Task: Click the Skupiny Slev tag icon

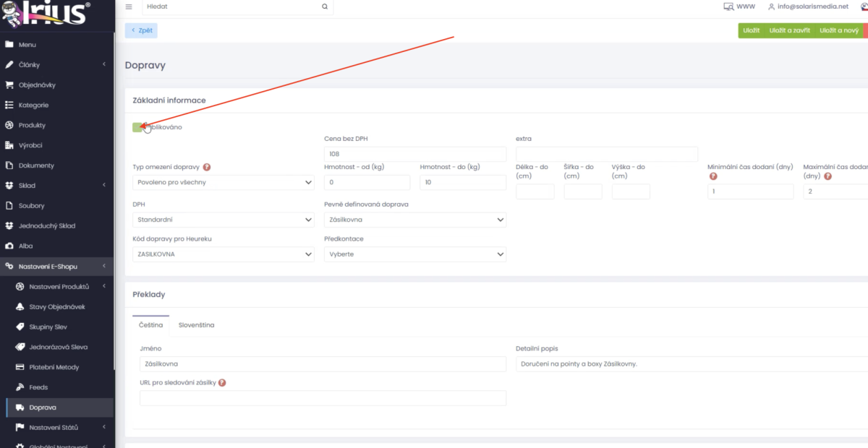Action: (20, 327)
